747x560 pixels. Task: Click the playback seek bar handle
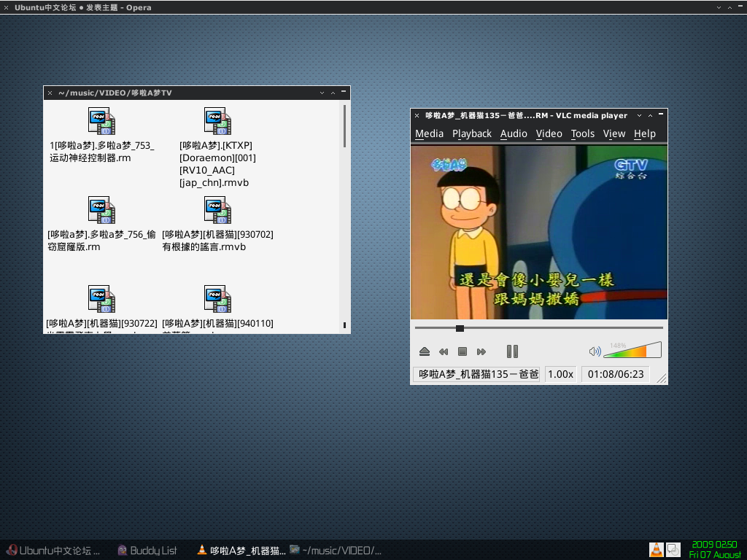click(x=460, y=328)
